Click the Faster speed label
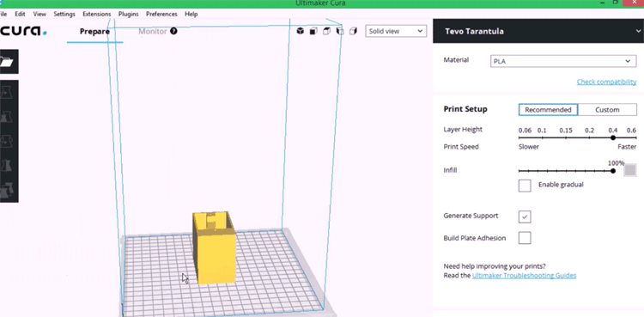644x317 pixels. tap(627, 147)
